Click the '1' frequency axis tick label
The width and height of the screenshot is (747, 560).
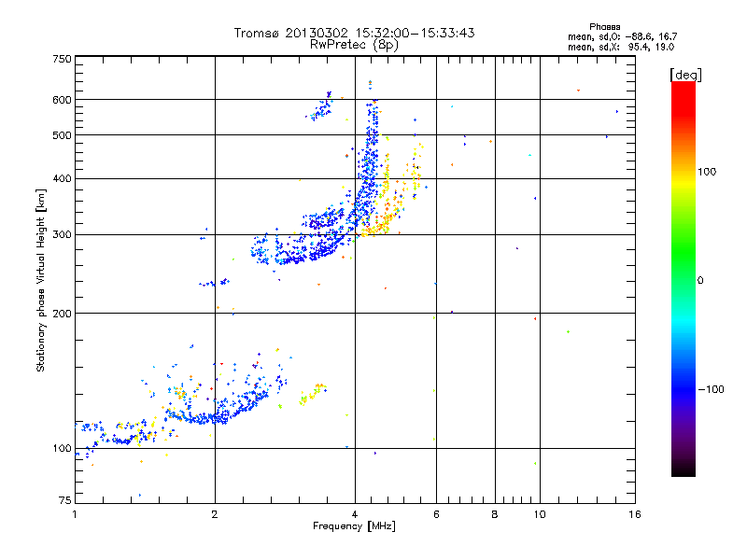pyautogui.click(x=75, y=514)
